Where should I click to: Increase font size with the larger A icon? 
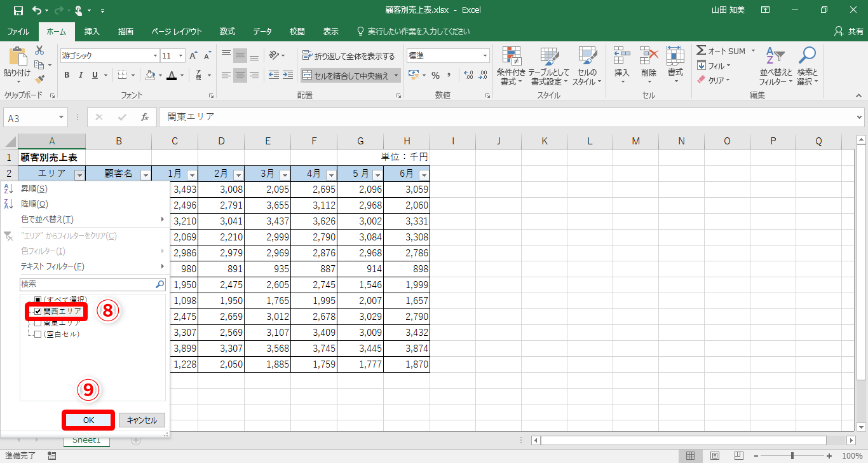(x=193, y=56)
